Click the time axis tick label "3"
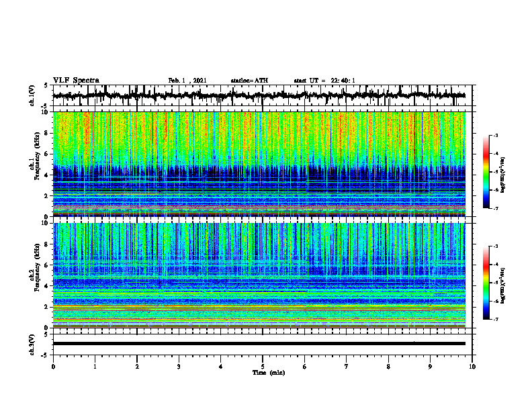This screenshot has width=532, height=411. (179, 367)
